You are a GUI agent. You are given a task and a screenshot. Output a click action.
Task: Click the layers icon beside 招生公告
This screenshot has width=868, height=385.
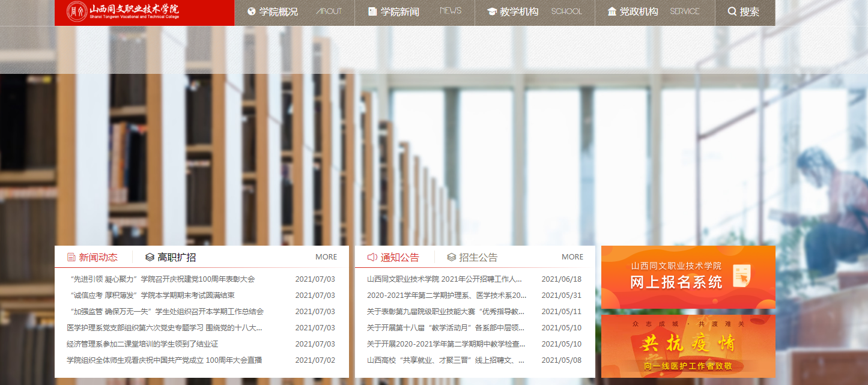451,257
